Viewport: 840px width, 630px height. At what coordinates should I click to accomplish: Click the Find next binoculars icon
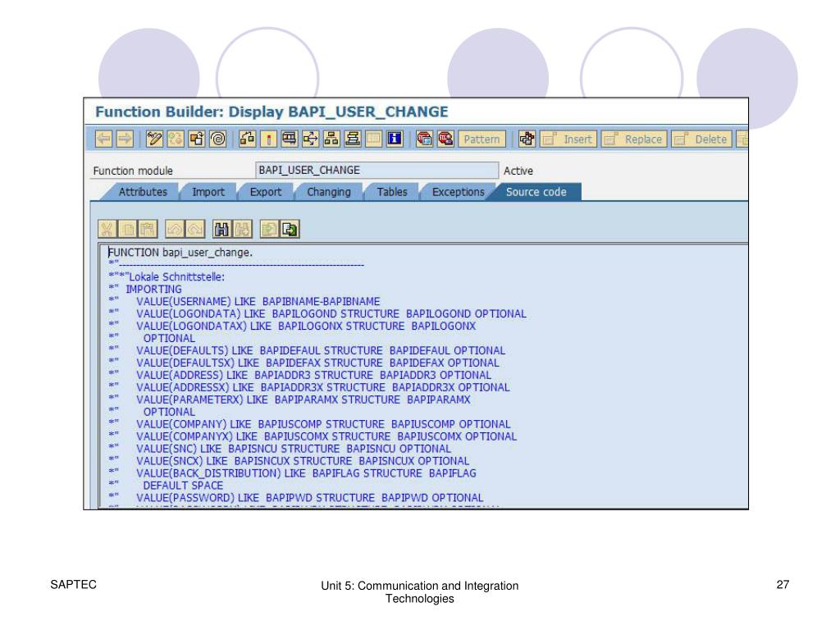(242, 230)
